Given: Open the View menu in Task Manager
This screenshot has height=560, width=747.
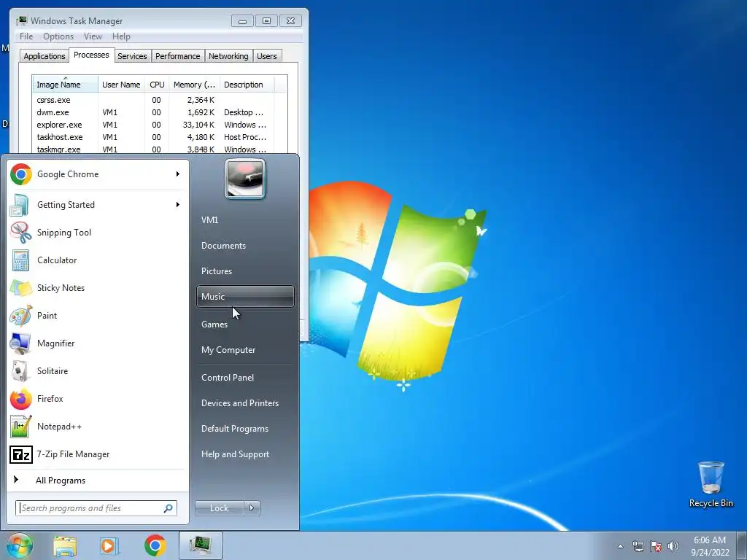Looking at the screenshot, I should pyautogui.click(x=93, y=36).
